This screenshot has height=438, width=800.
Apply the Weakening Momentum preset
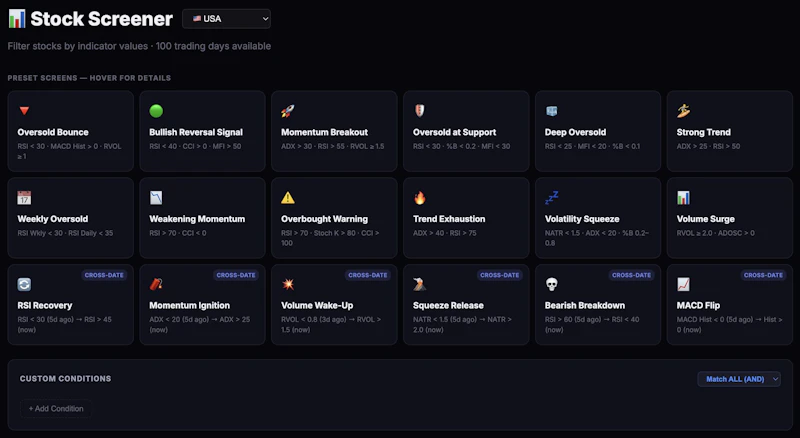click(x=203, y=218)
